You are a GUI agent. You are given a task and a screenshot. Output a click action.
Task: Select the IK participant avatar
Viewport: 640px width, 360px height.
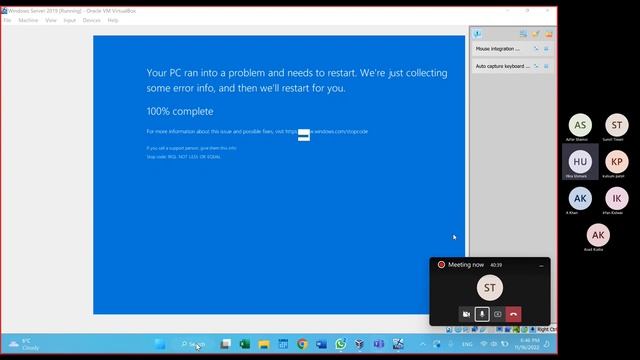(617, 198)
